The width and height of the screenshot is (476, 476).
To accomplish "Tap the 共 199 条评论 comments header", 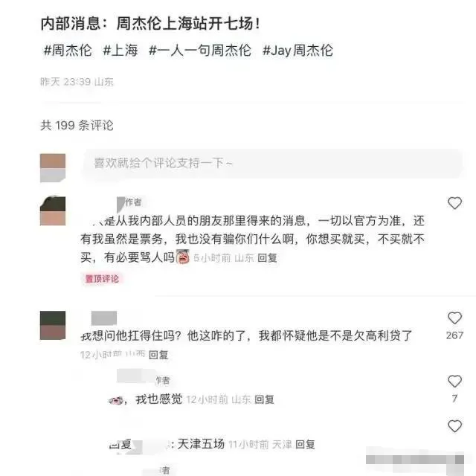I will 77,126.
